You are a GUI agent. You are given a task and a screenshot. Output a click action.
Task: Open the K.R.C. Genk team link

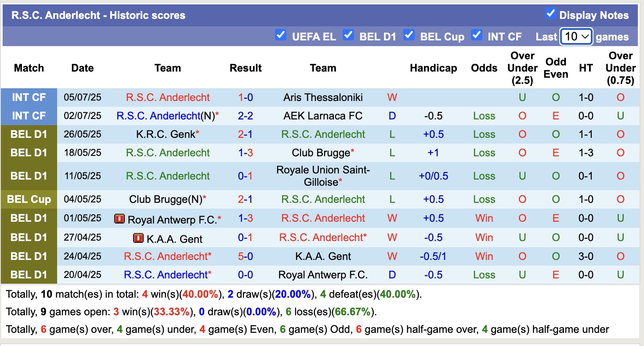(165, 134)
